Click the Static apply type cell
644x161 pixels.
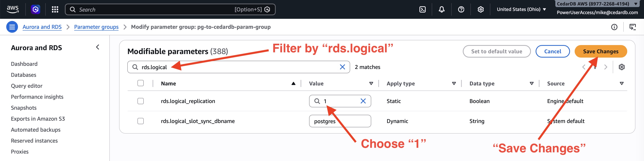393,101
